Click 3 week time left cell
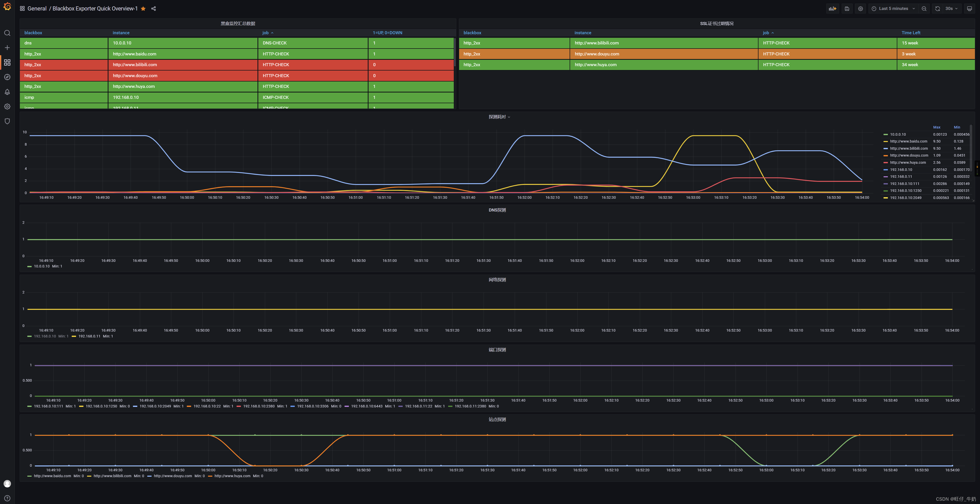980x504 pixels. pyautogui.click(x=936, y=54)
